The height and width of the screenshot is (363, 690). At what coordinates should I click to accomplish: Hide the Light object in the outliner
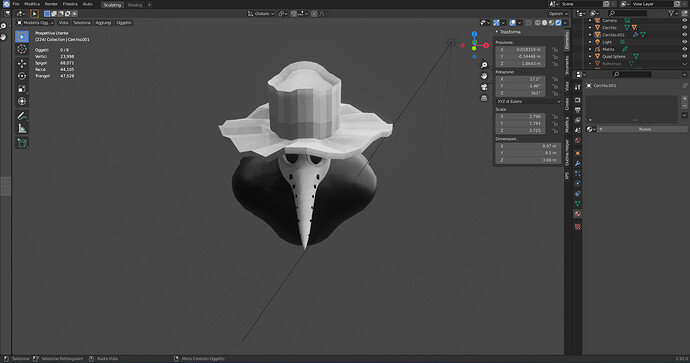click(684, 42)
